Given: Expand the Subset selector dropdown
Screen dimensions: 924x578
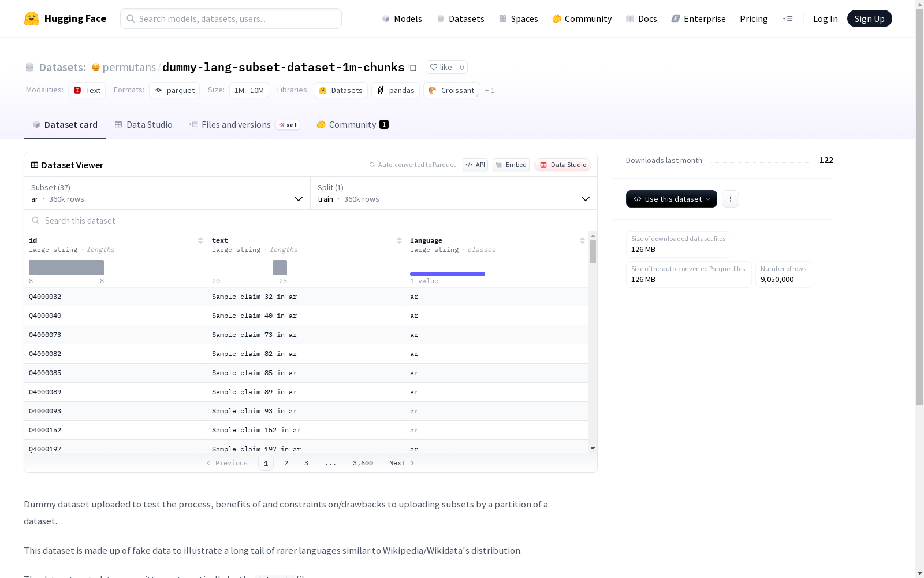Looking at the screenshot, I should (x=167, y=193).
